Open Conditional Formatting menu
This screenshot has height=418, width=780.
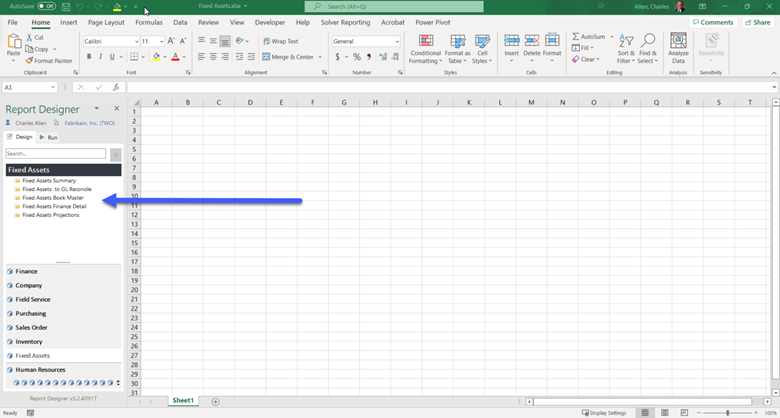[425, 46]
